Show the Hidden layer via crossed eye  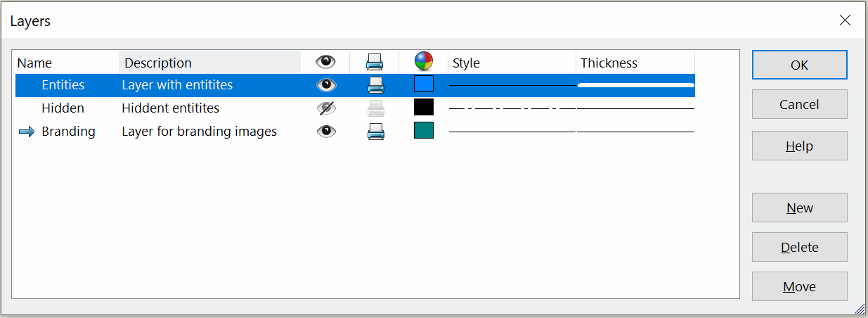(x=325, y=108)
